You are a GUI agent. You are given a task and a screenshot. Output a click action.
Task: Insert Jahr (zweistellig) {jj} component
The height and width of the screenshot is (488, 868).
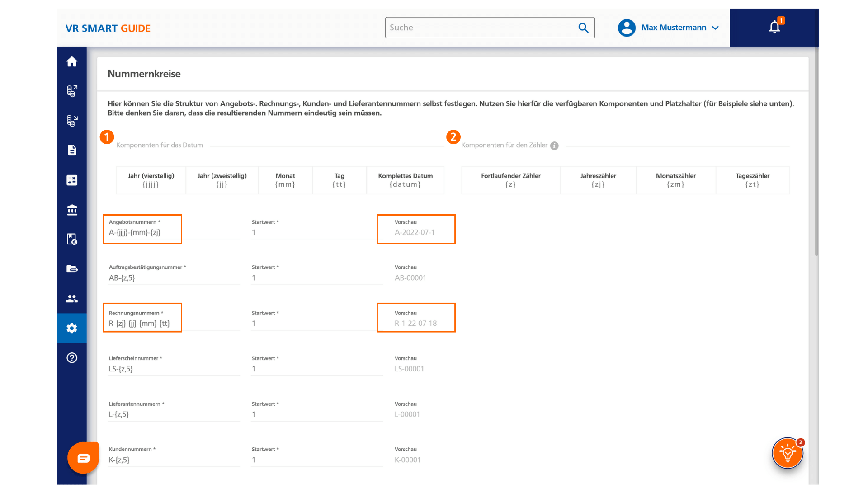click(x=222, y=180)
